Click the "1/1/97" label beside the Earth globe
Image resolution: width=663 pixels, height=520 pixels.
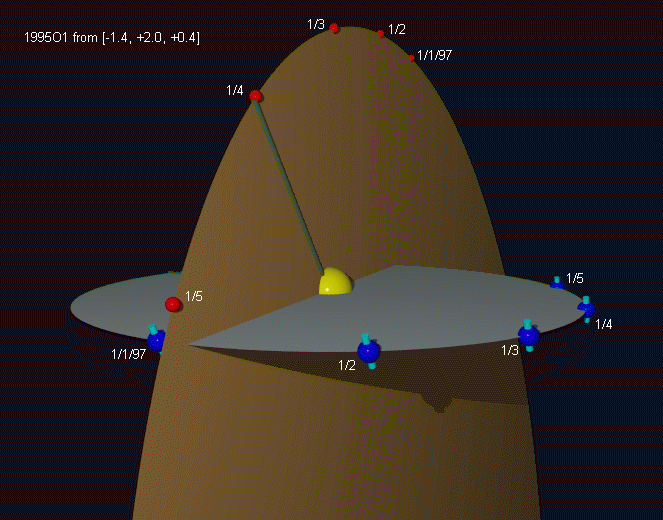[129, 354]
